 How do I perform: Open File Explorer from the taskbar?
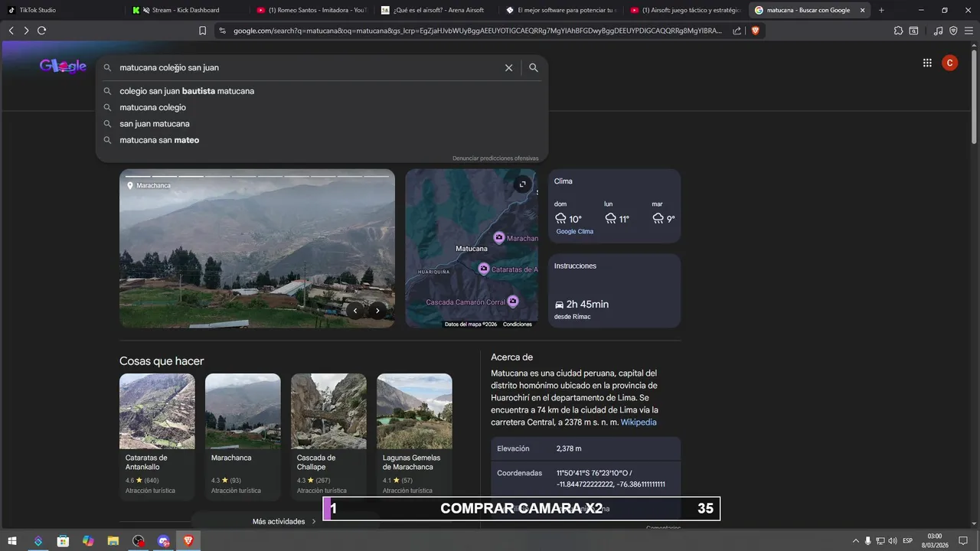(113, 541)
